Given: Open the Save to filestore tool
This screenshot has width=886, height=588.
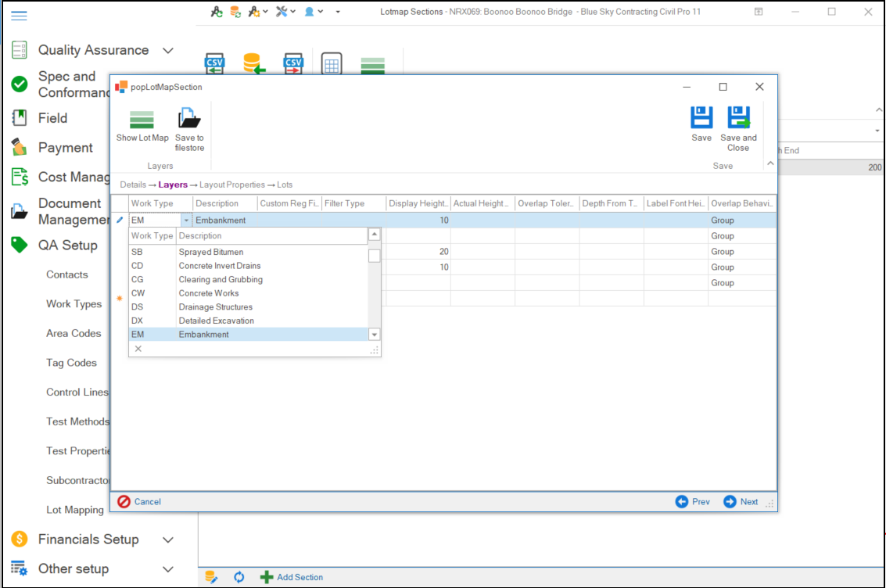Looking at the screenshot, I should (x=189, y=125).
